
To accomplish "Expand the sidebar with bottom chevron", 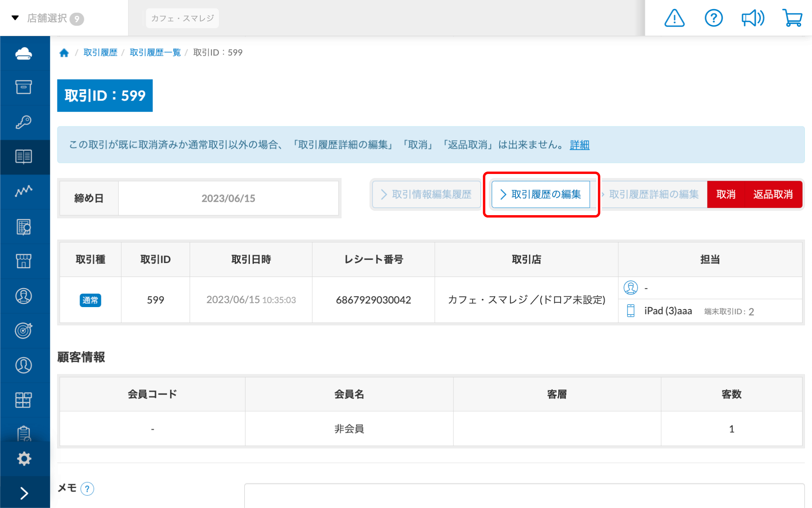I will [24, 493].
